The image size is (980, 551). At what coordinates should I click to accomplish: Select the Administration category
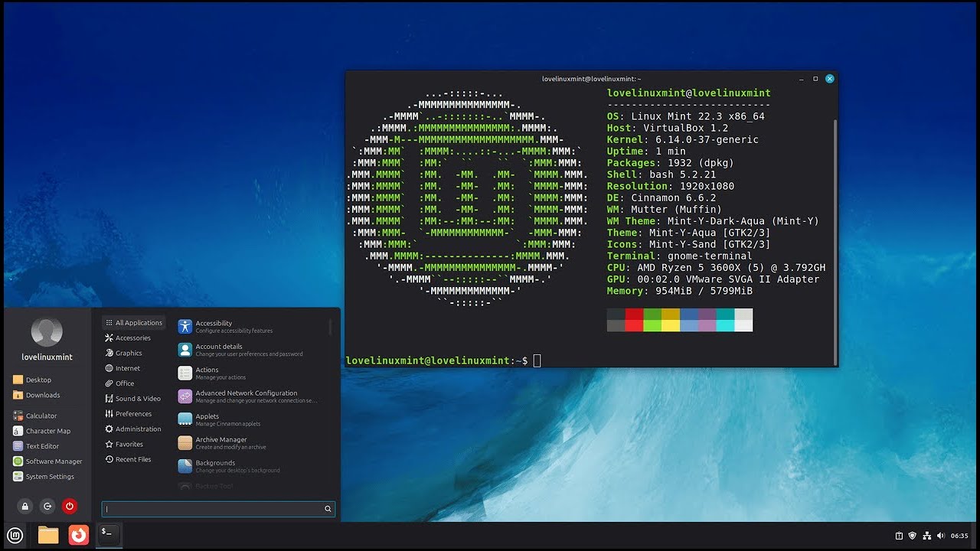tap(133, 429)
